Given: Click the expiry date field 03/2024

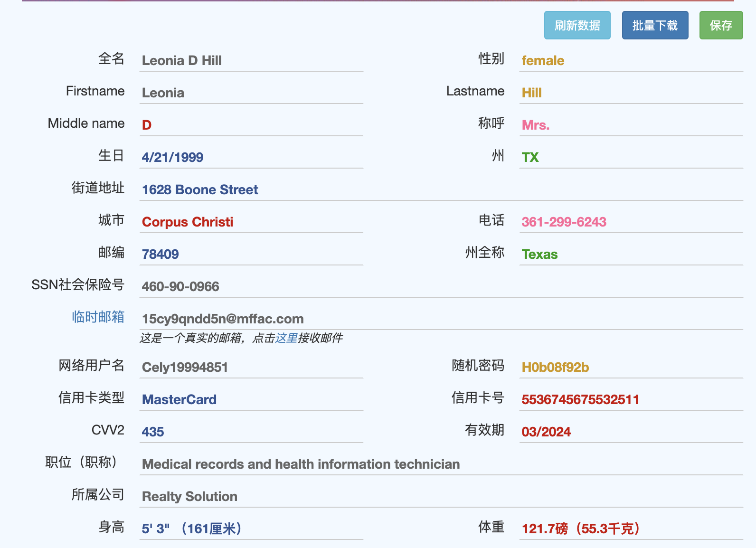Looking at the screenshot, I should point(631,432).
